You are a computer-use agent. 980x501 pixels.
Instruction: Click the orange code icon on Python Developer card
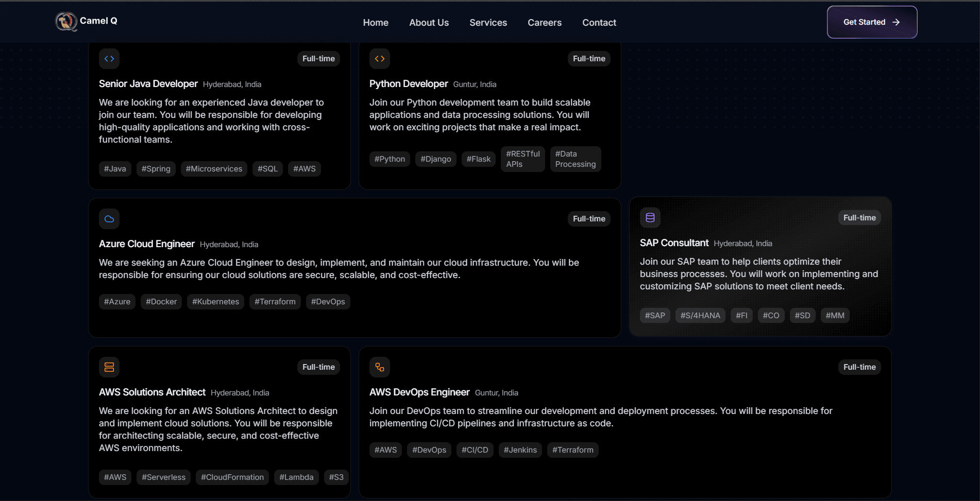click(380, 59)
